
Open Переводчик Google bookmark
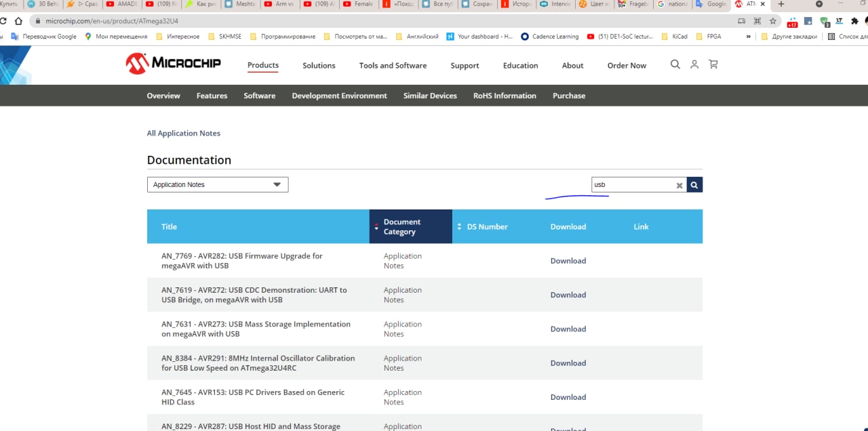44,37
